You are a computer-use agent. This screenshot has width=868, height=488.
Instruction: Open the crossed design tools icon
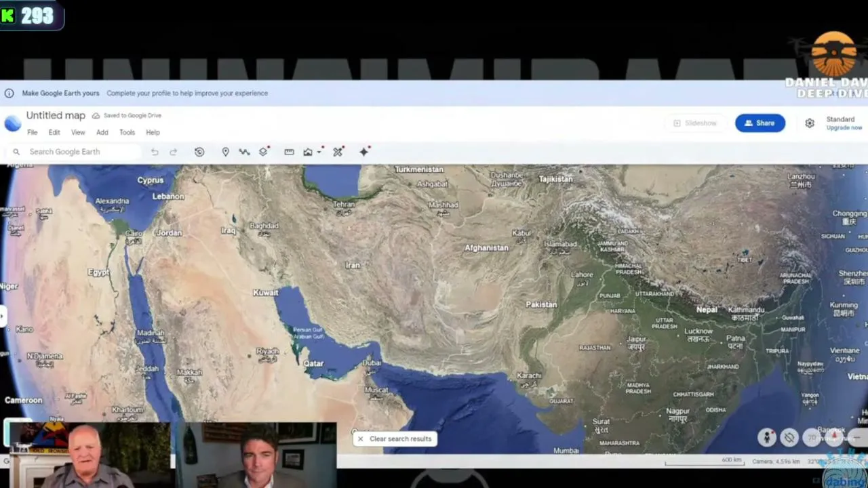[338, 152]
